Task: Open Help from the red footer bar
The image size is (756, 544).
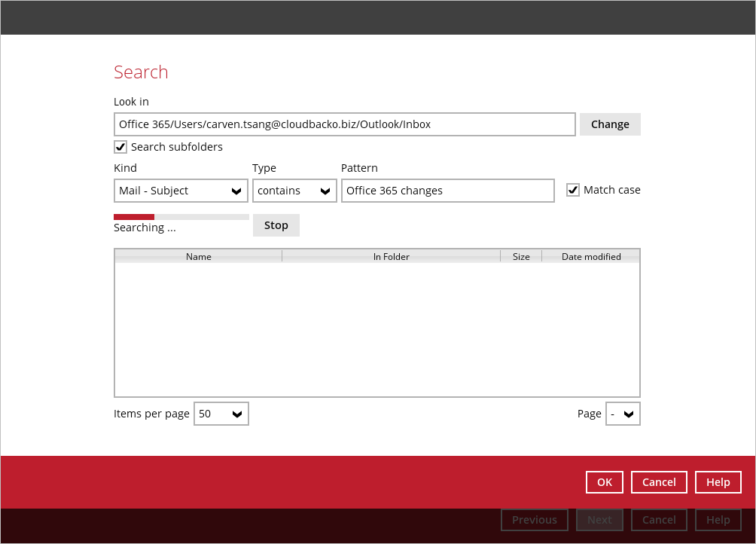Action: point(718,482)
